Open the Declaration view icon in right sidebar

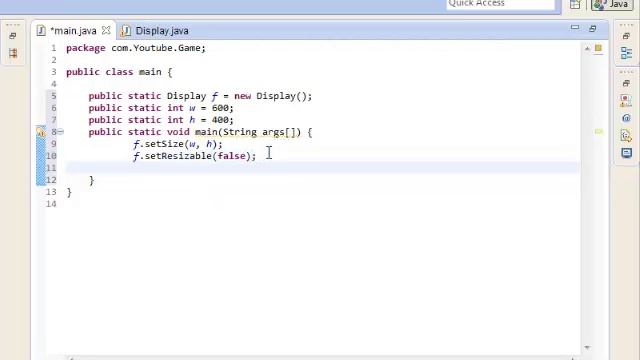(x=626, y=136)
